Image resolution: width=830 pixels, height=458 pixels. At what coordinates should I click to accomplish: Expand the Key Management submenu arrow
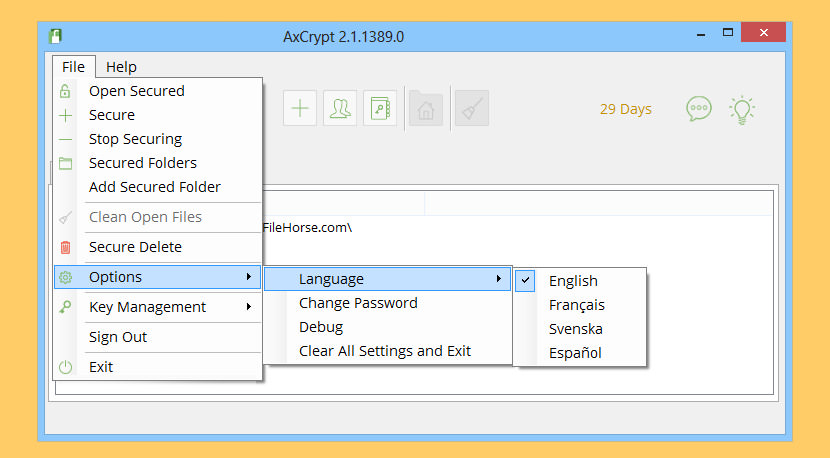249,307
